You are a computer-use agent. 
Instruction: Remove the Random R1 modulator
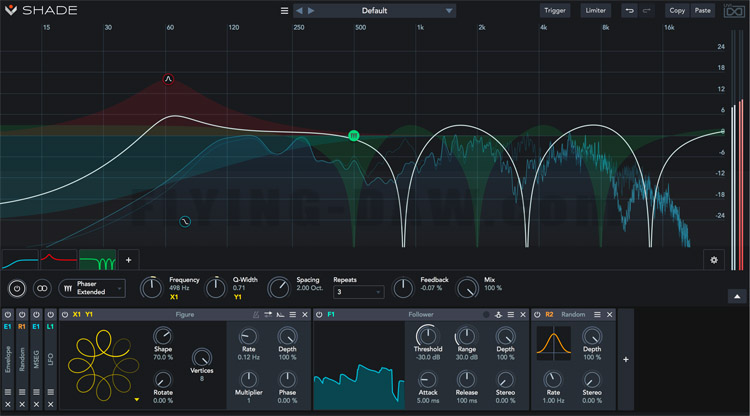[x=22, y=405]
